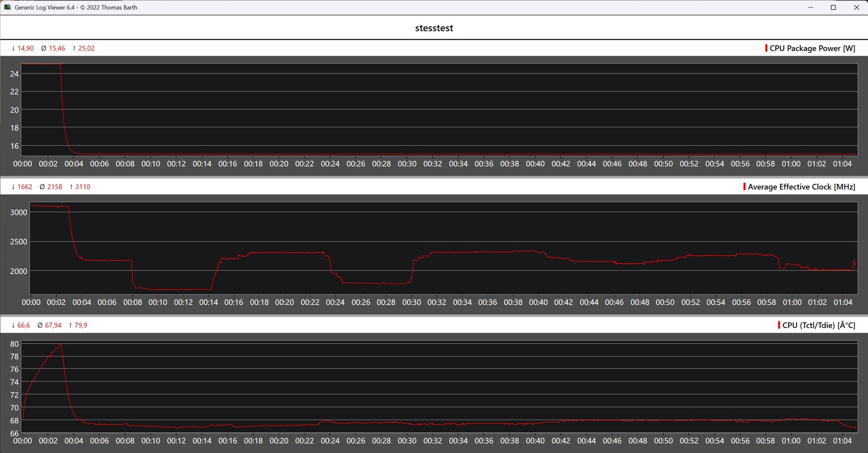Click the average temperature value 67,94

pos(53,325)
